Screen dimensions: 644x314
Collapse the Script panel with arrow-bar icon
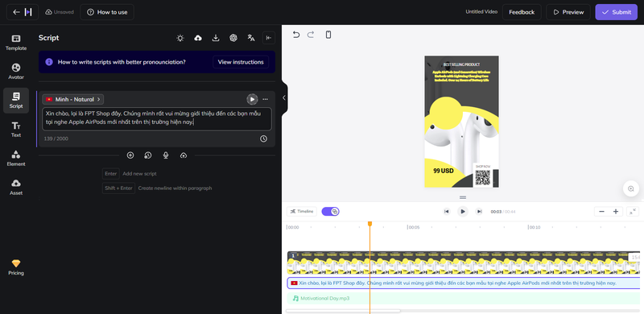(269, 38)
